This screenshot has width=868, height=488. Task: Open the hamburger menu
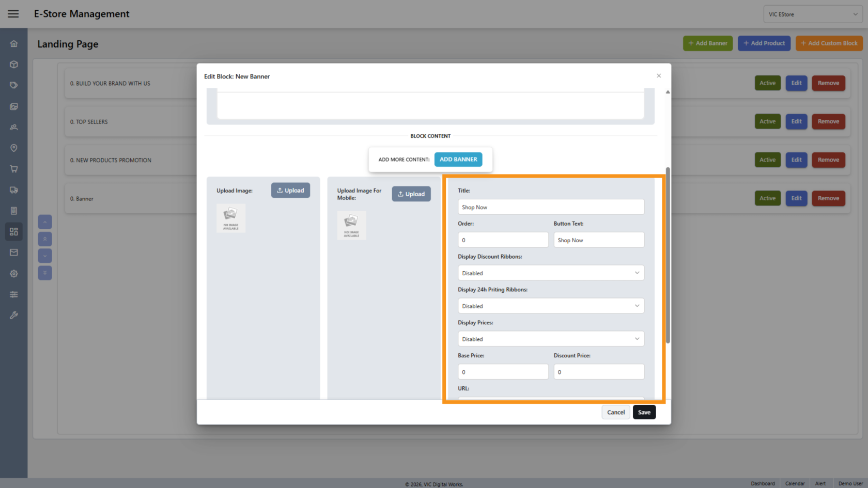(x=13, y=14)
